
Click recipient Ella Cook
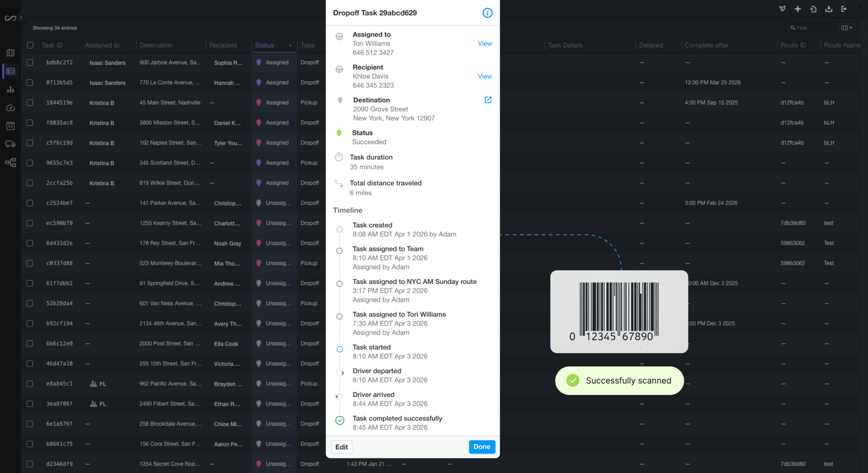pos(226,344)
